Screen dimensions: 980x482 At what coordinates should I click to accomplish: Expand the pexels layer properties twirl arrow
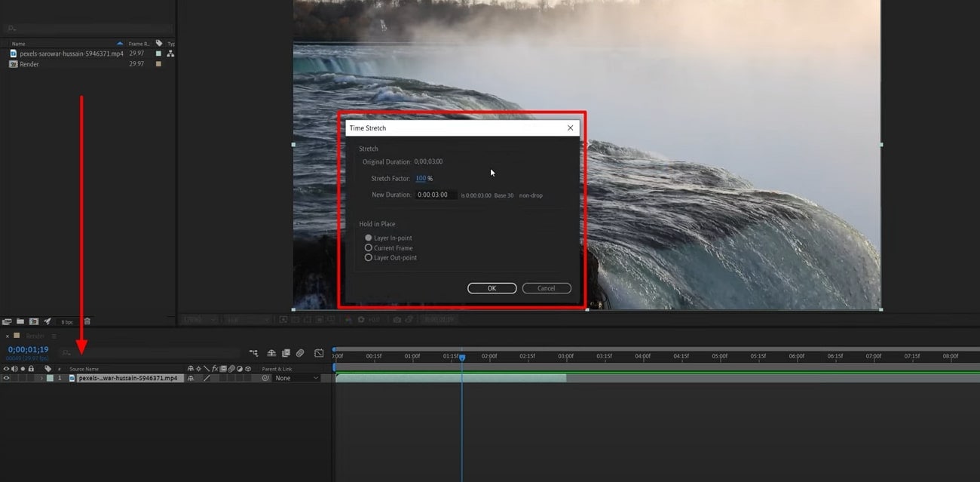(x=41, y=378)
